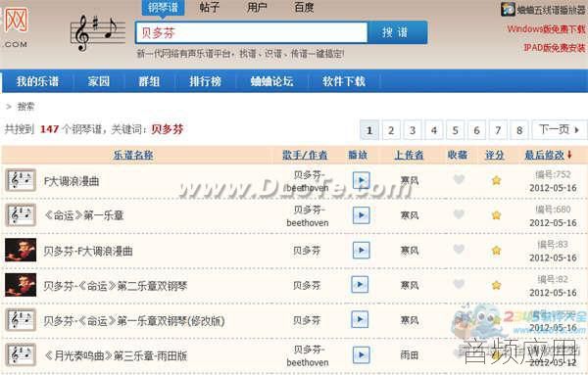The width and height of the screenshot is (588, 375).
Task: Open 贝多芬-《命运》第一乐章双钢琴(修改版) title
Action: [134, 321]
